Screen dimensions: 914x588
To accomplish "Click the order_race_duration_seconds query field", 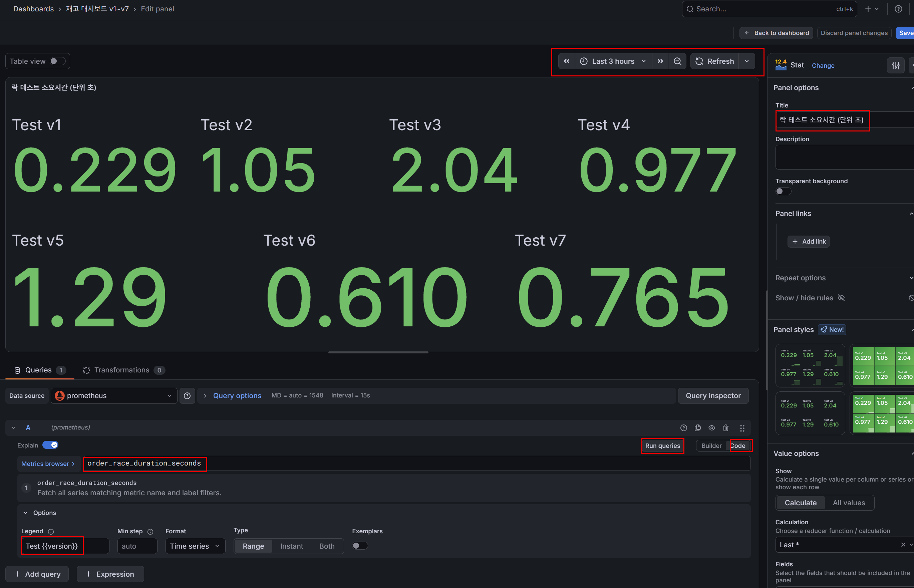I will pos(417,463).
